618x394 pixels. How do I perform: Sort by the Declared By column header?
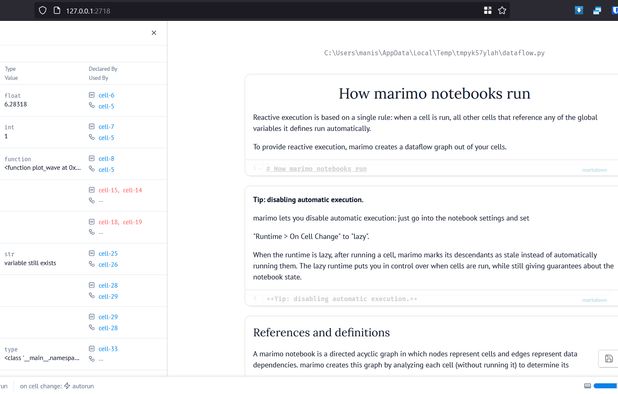pyautogui.click(x=103, y=69)
